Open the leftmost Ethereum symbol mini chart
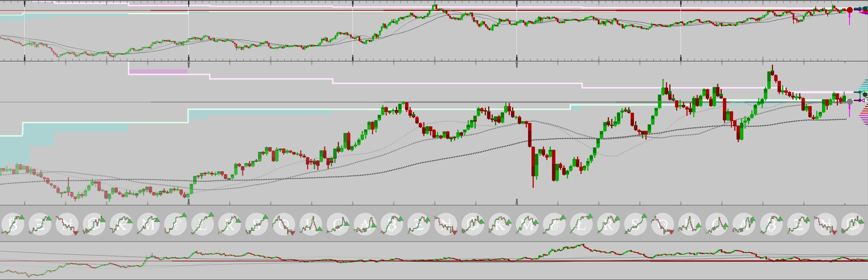Image resolution: width=868 pixels, height=280 pixels. [x=40, y=224]
